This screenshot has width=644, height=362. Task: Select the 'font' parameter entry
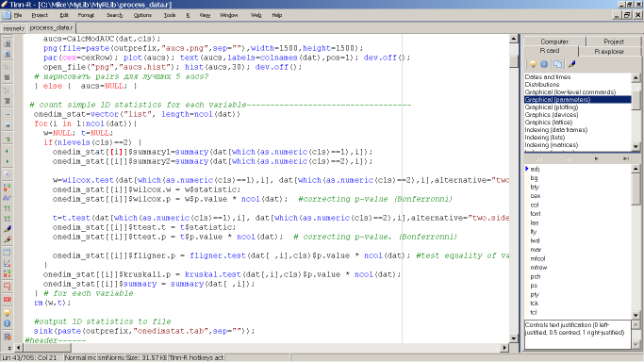(536, 214)
